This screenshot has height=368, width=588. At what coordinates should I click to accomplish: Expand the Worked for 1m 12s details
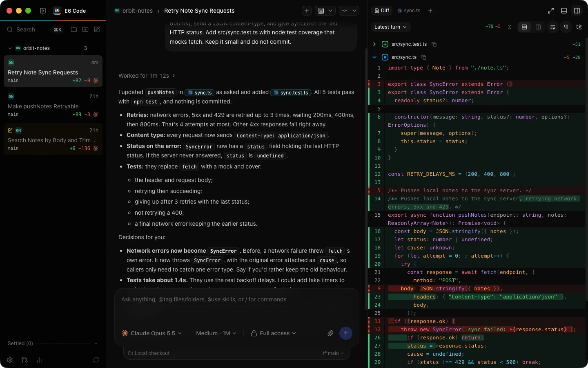point(147,76)
